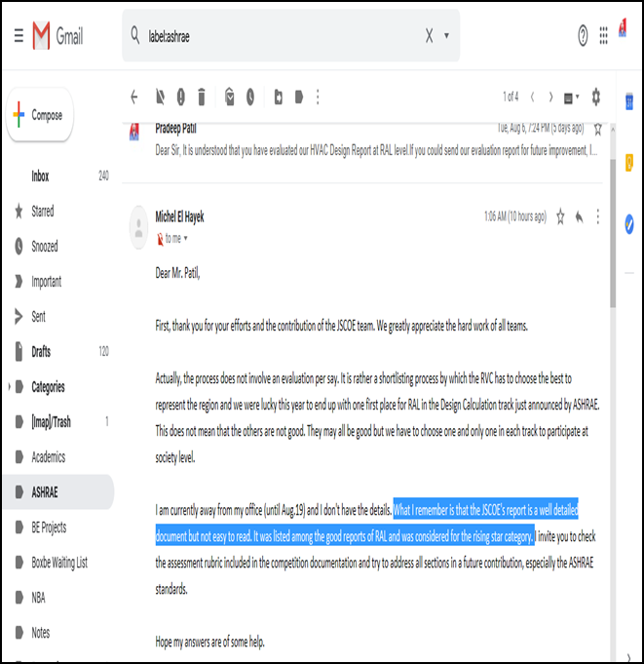Clear the search with the X icon
Viewport: 644px width, 664px height.
pos(429,35)
